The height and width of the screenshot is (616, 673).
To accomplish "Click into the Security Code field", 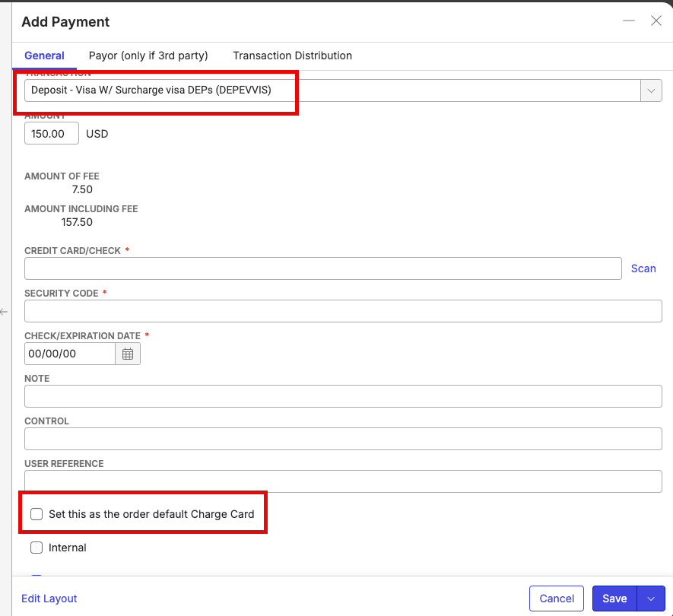I will point(343,311).
